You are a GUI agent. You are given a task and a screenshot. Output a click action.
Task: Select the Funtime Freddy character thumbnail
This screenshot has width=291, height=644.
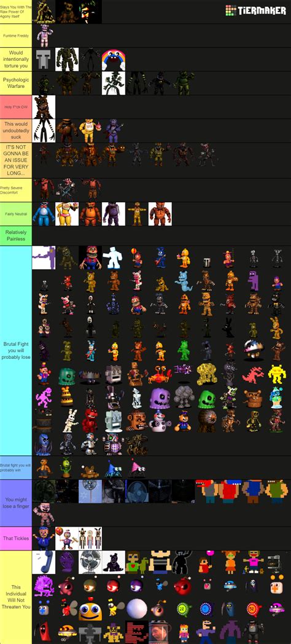pos(44,35)
